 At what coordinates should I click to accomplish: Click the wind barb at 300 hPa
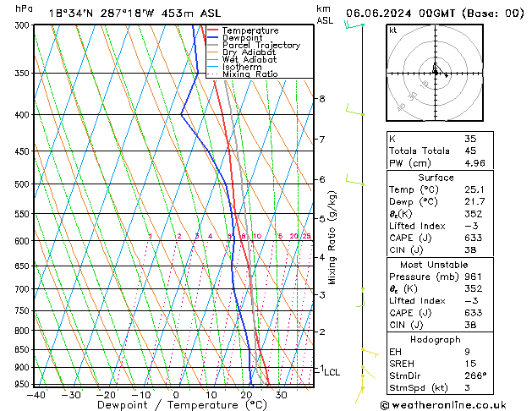pos(354,25)
